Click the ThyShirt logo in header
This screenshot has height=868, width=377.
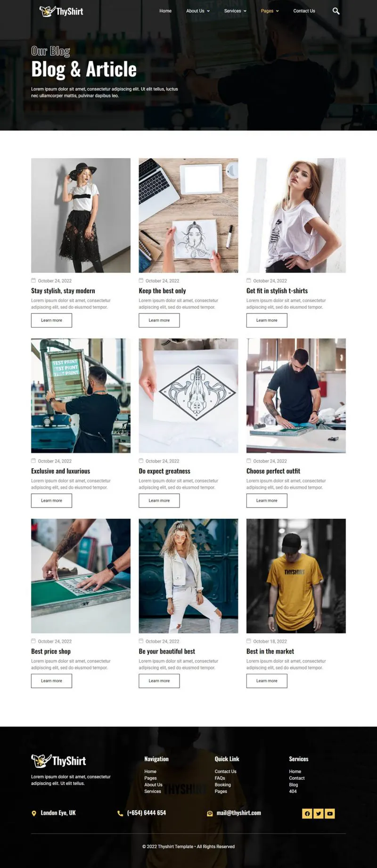61,11
